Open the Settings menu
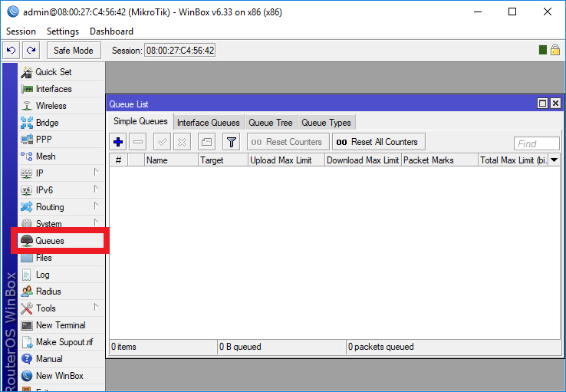The image size is (566, 392). [63, 31]
